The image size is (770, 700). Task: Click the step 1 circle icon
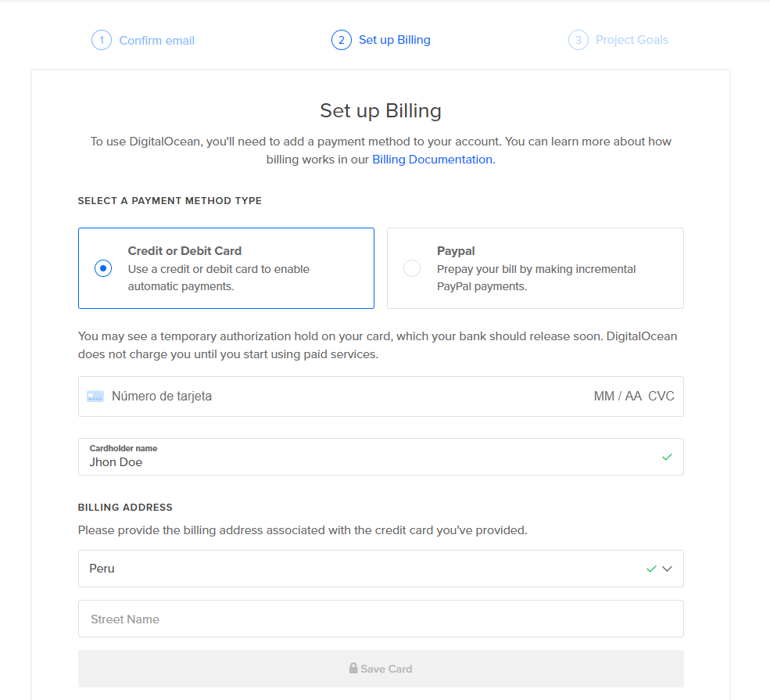(102, 41)
